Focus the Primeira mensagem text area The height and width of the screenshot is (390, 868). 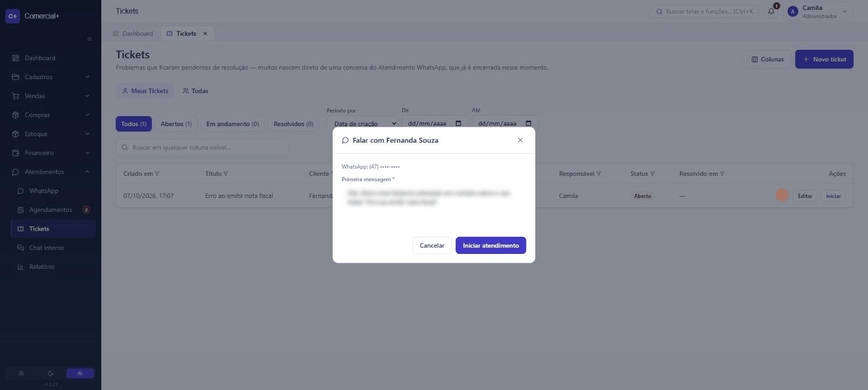coord(433,207)
